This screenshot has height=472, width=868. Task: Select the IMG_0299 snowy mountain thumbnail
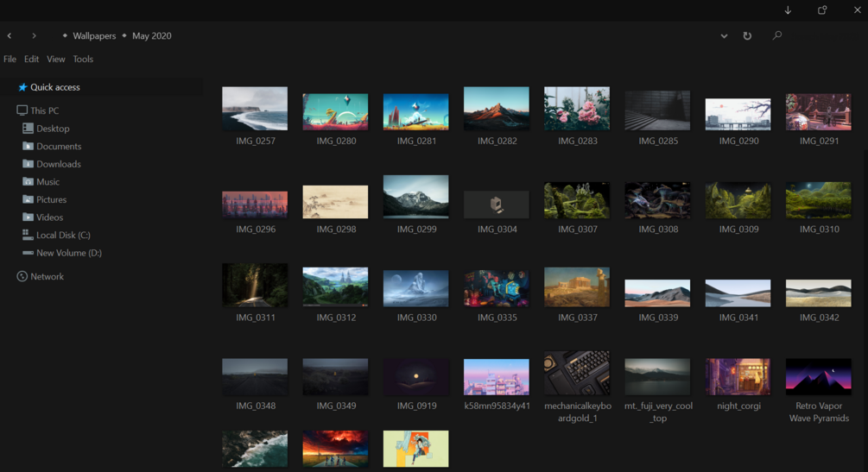(x=415, y=197)
